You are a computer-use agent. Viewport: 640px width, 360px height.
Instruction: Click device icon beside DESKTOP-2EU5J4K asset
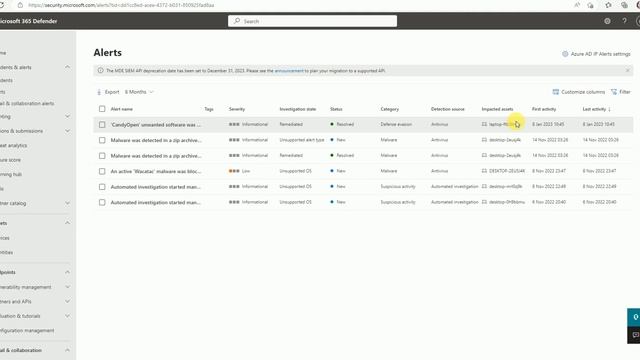coord(484,171)
